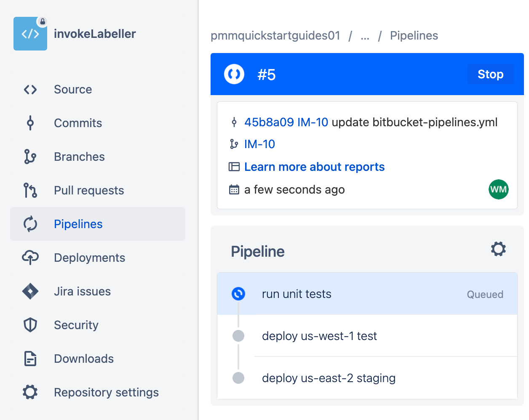
Task: Click the Deployments cloud icon
Action: pyautogui.click(x=30, y=258)
